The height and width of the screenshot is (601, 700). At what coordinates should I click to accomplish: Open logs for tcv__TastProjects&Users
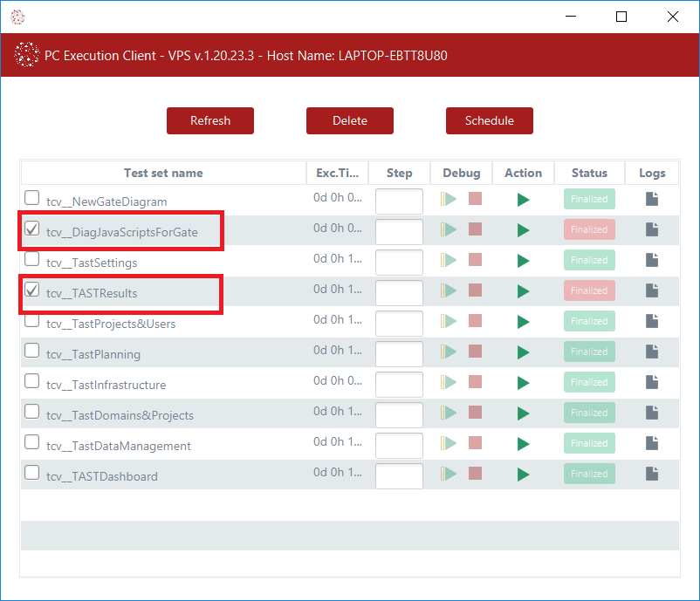(652, 321)
